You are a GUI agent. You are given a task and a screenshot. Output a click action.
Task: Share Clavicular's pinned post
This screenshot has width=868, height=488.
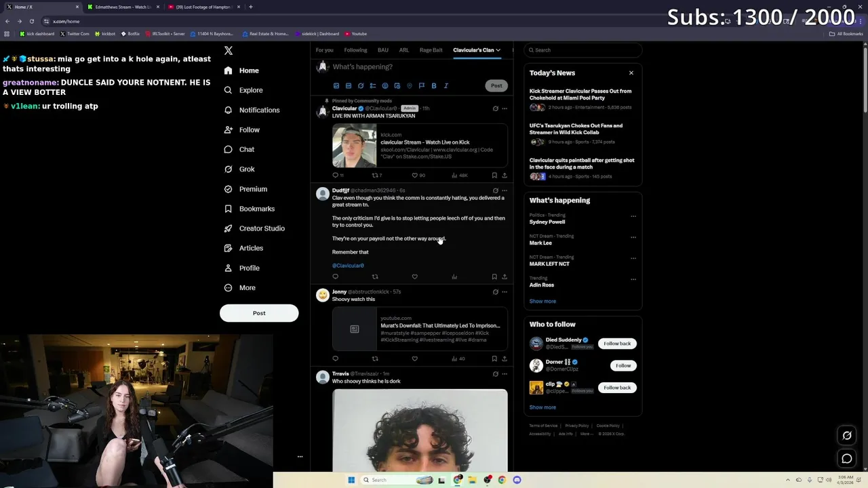[x=505, y=176]
